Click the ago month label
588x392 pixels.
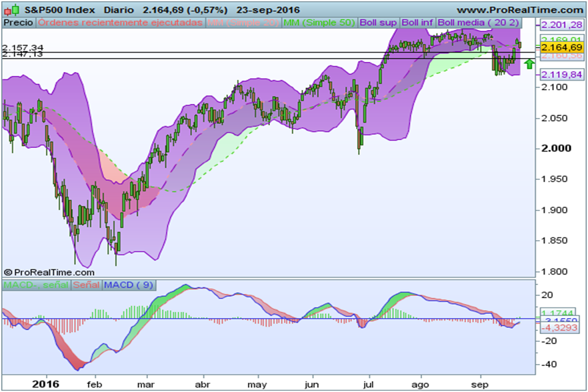tap(421, 385)
